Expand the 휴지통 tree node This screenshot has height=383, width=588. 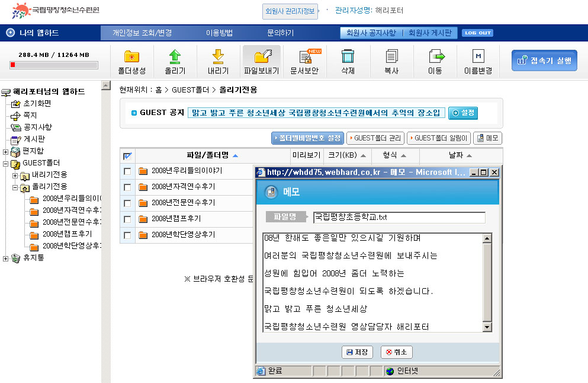pyautogui.click(x=5, y=258)
